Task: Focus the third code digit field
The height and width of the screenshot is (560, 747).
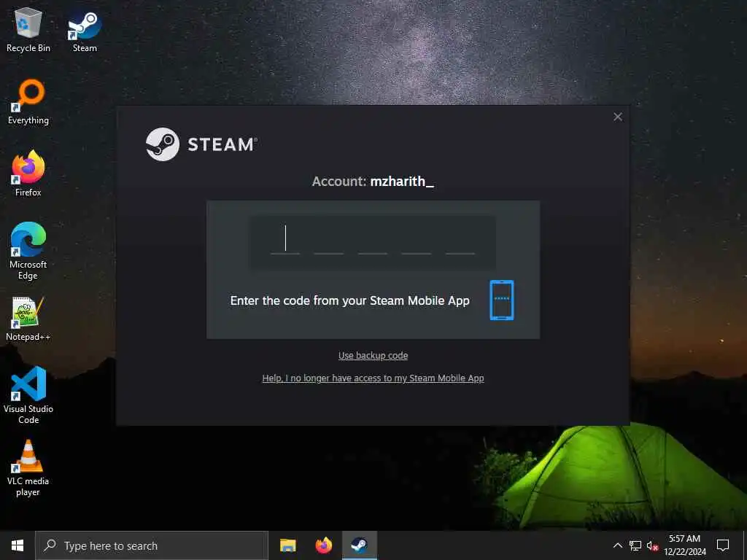Action: pyautogui.click(x=373, y=239)
